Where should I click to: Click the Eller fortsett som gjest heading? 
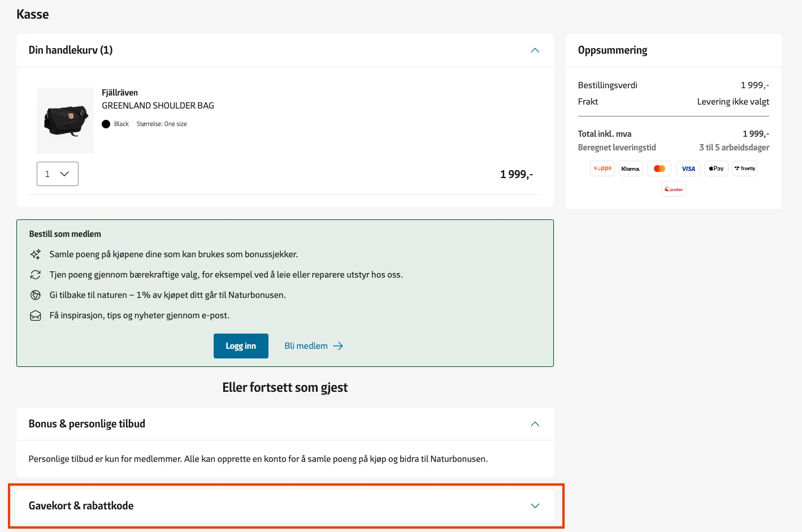285,387
